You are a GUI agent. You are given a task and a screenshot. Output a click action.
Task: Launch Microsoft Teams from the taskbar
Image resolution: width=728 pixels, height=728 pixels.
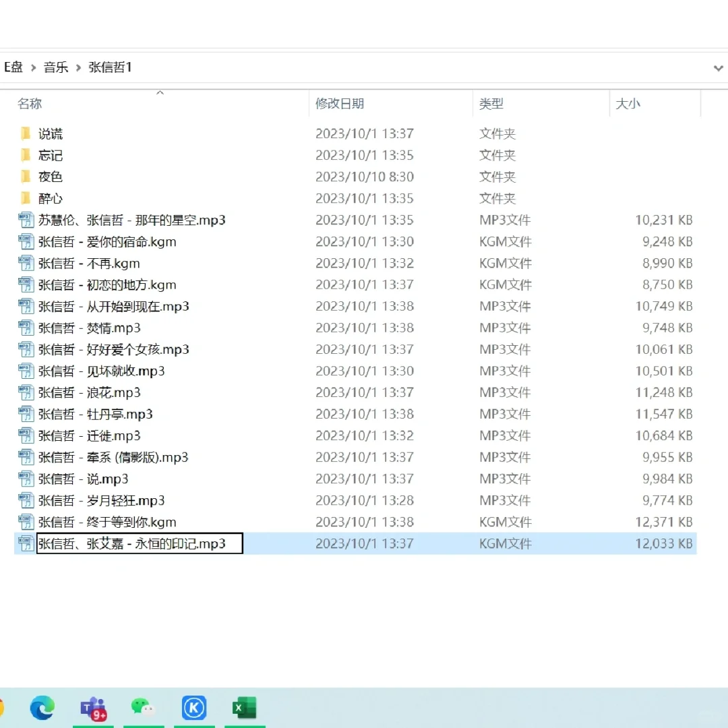click(x=93, y=708)
